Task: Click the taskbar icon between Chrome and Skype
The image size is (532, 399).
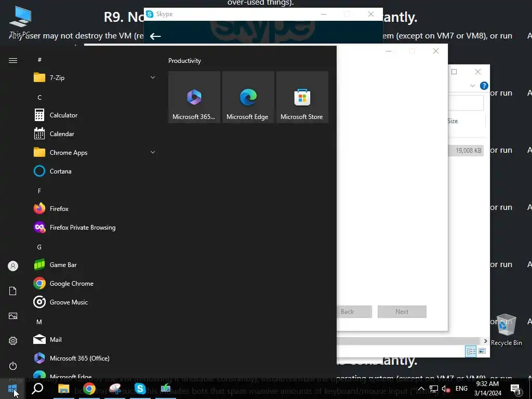Action: click(115, 389)
